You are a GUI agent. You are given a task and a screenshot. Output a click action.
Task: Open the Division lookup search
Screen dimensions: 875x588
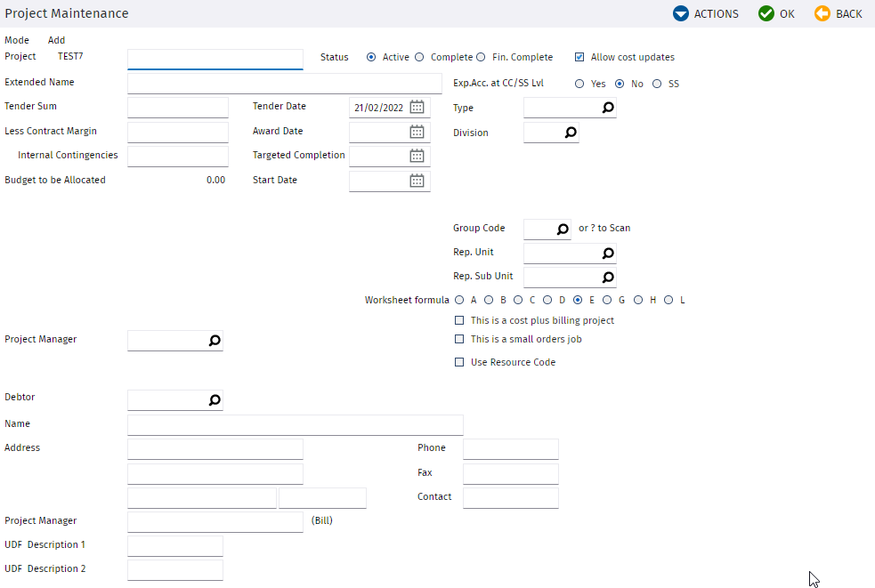[x=571, y=133]
